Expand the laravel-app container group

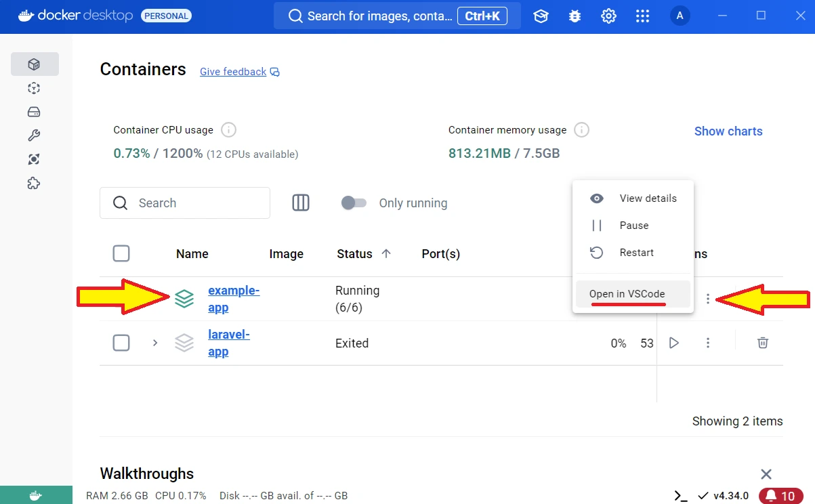point(155,343)
